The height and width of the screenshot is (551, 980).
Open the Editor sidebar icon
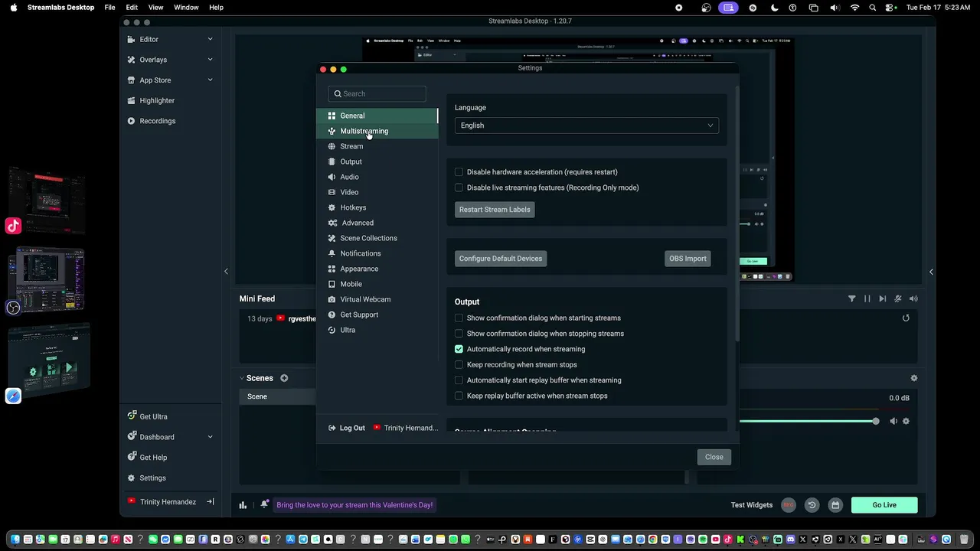point(131,39)
